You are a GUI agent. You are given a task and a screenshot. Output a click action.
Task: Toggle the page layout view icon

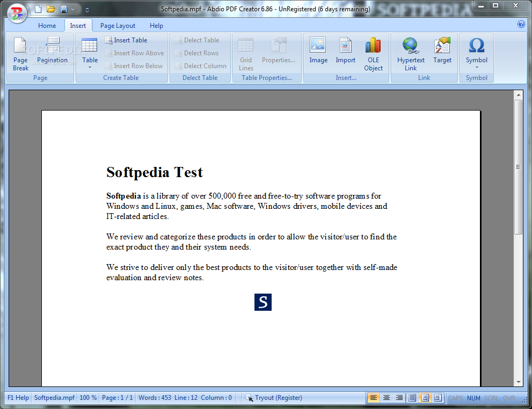[425, 398]
